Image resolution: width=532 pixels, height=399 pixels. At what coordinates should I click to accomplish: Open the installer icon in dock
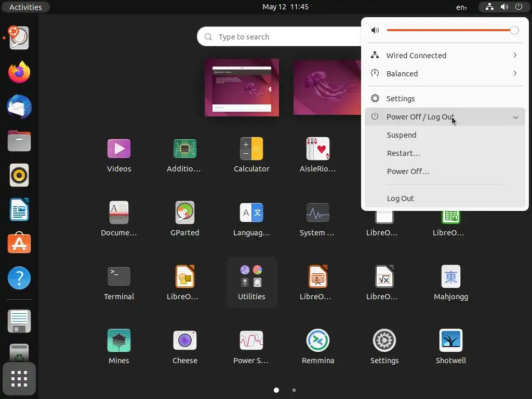19,37
